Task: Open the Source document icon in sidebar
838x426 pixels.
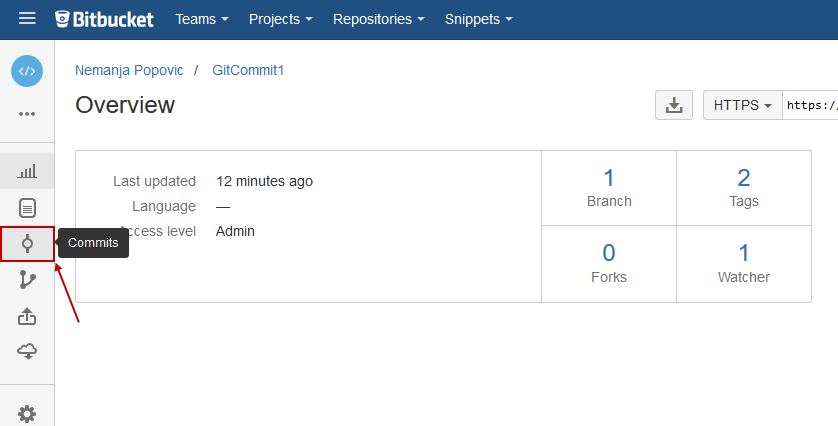Action: (27, 208)
